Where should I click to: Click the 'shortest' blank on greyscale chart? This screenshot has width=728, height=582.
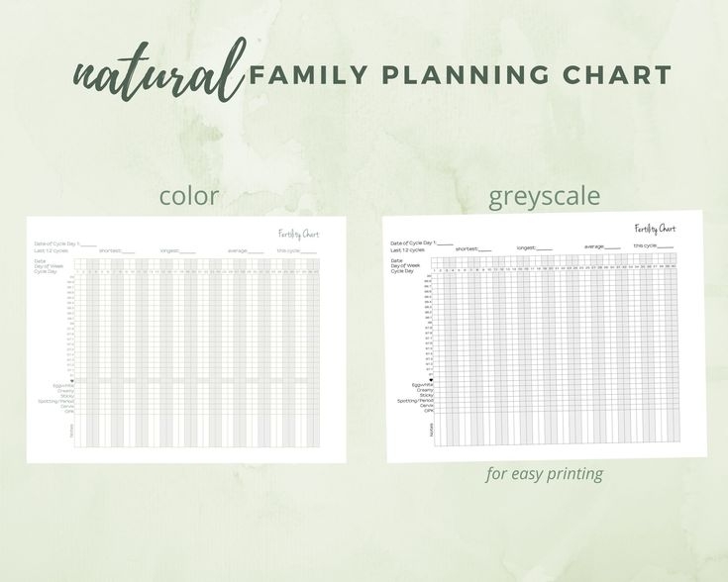[x=485, y=248]
